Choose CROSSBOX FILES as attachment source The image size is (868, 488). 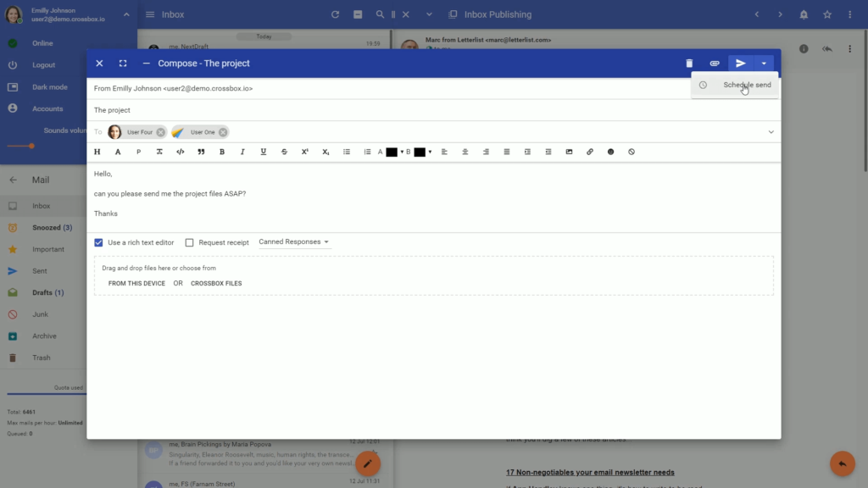point(216,283)
